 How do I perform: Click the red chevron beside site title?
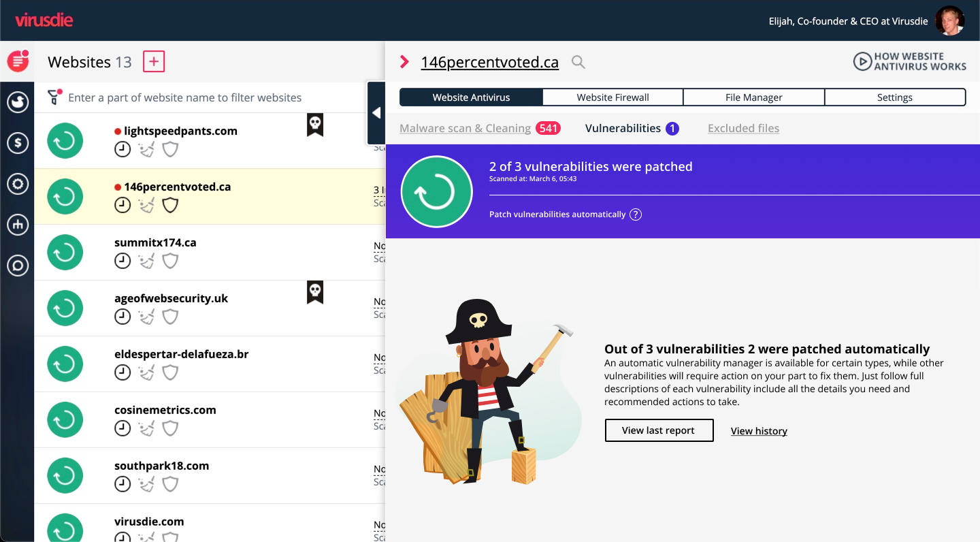[x=404, y=62]
